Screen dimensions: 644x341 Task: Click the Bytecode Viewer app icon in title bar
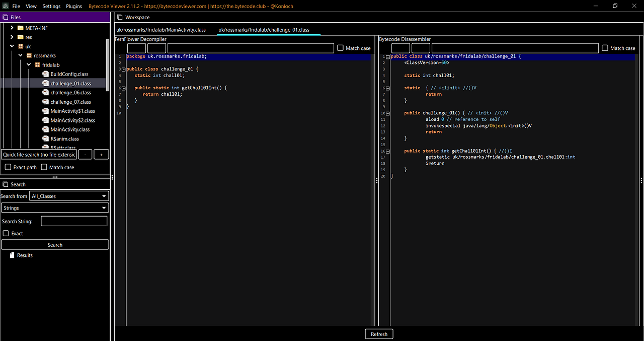click(6, 6)
